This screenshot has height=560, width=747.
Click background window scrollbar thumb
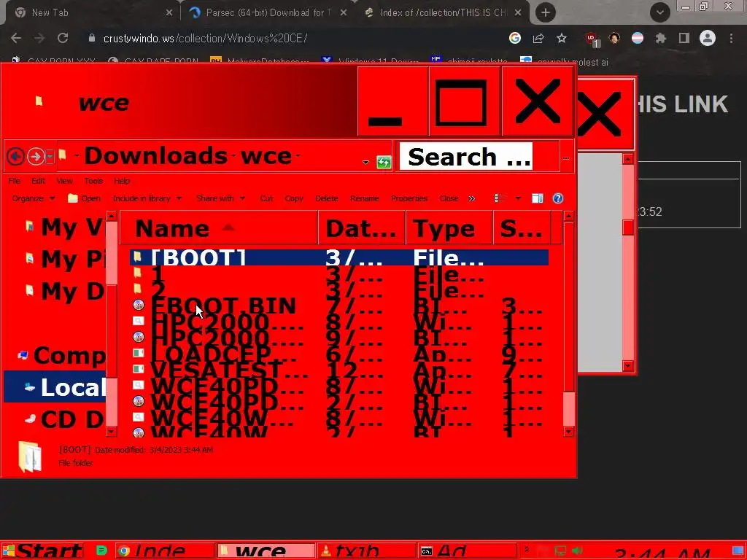point(628,227)
